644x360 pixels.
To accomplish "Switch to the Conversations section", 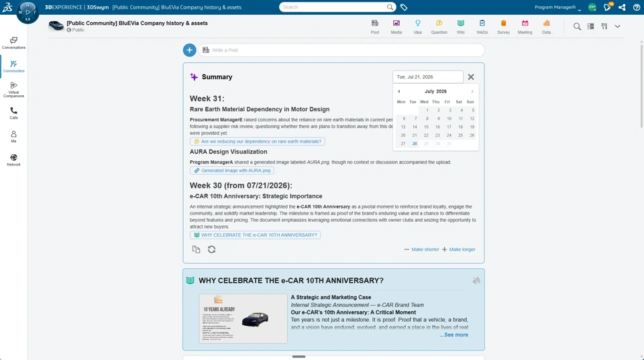I will [13, 43].
